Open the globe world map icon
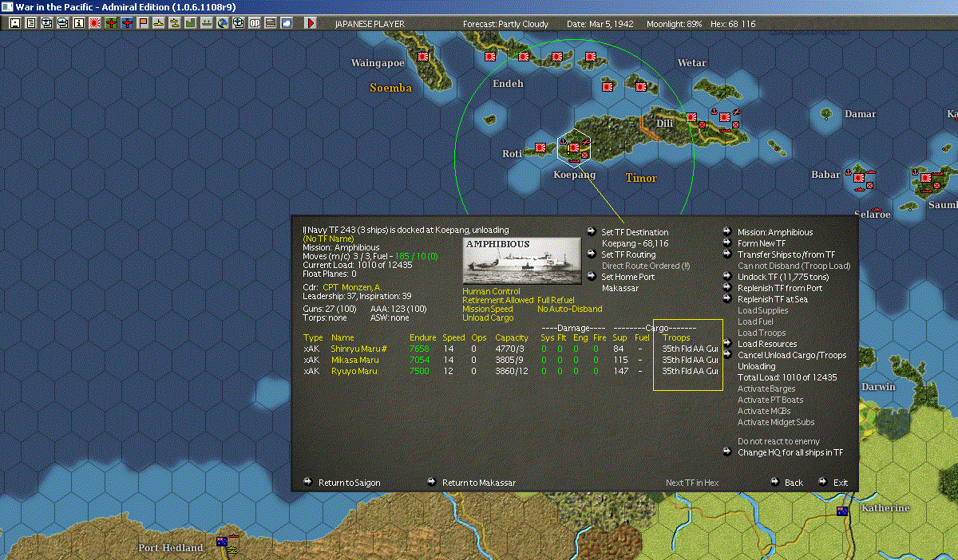958x560 pixels. point(222,23)
